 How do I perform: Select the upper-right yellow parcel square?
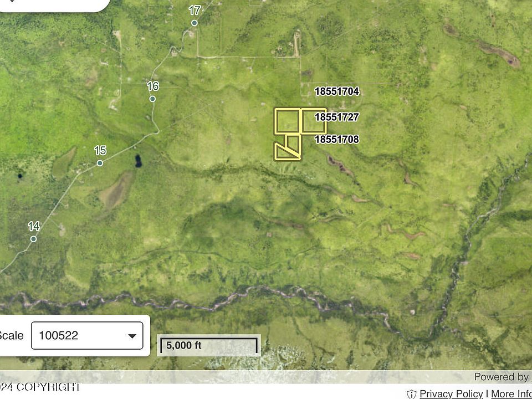coord(313,121)
